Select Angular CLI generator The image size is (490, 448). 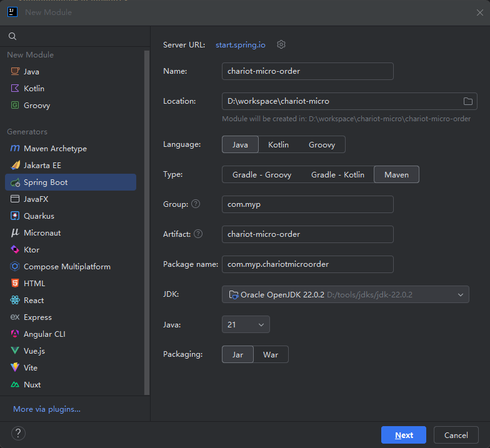point(71,334)
